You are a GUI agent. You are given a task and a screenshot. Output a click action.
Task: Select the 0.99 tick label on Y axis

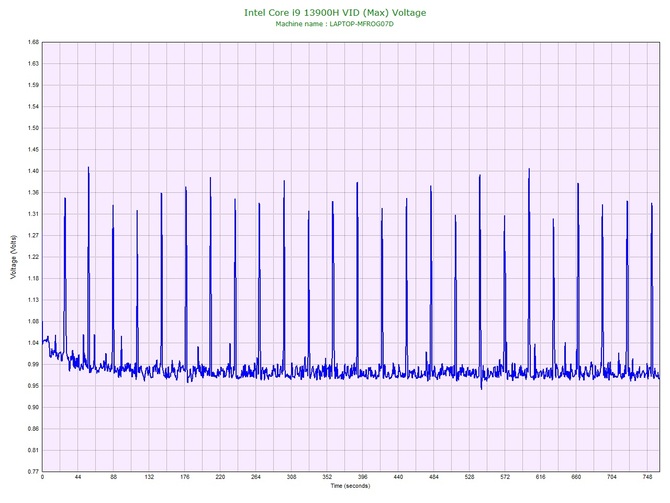[33, 364]
